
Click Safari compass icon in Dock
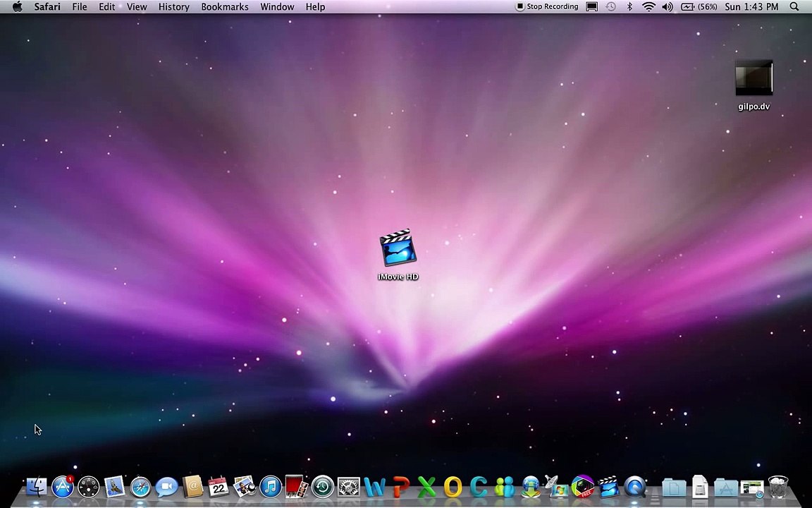click(140, 488)
